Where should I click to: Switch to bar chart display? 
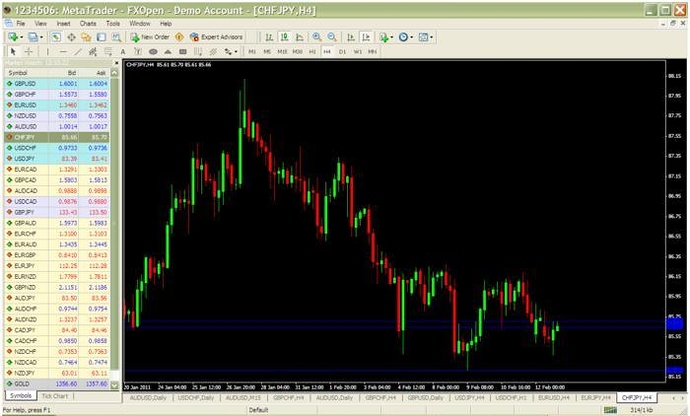coord(269,37)
